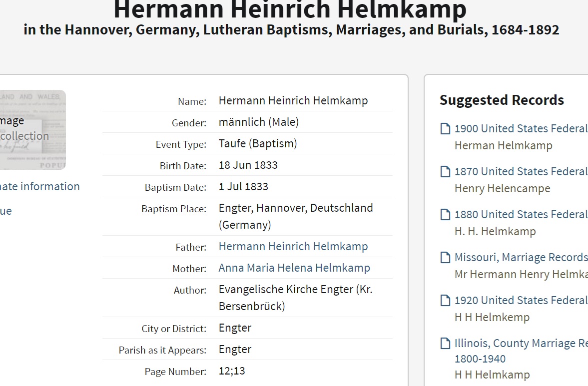Click the partially visible "nate information" link
Screen dimensions: 588x386
tap(40, 187)
